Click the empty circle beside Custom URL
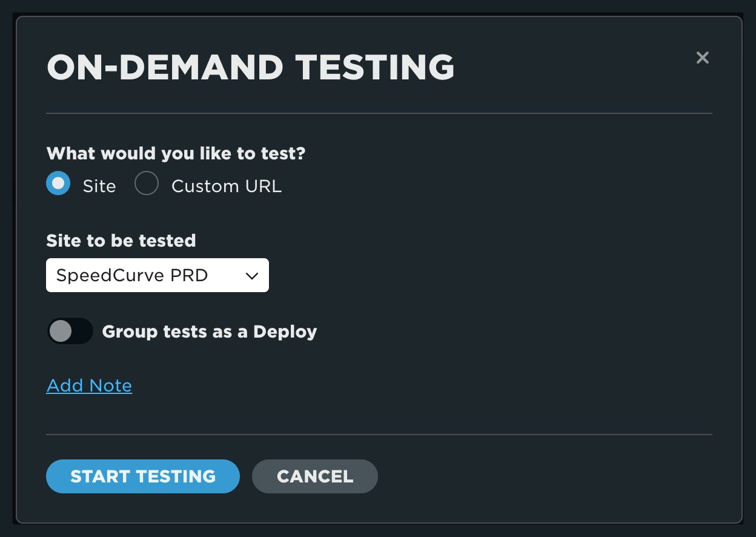756x537 pixels. [x=147, y=184]
